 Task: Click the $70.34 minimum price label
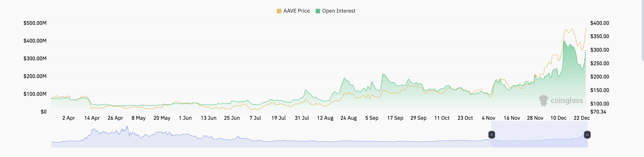click(x=598, y=112)
